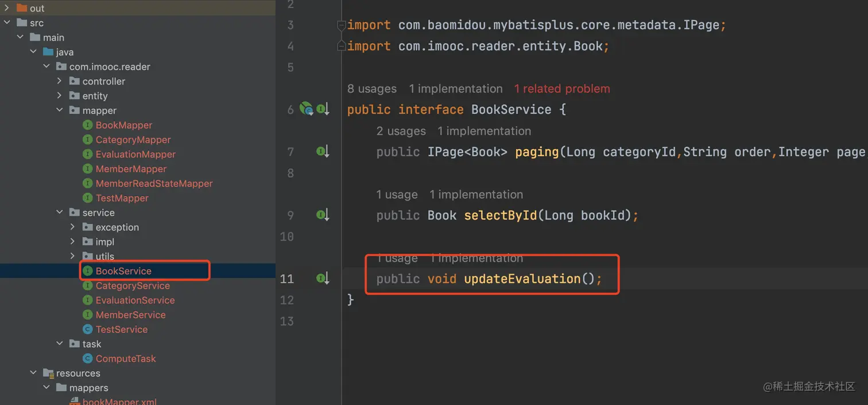The width and height of the screenshot is (868, 405).
Task: Click the implemented-method gutter icon on line 7
Action: [x=323, y=151]
